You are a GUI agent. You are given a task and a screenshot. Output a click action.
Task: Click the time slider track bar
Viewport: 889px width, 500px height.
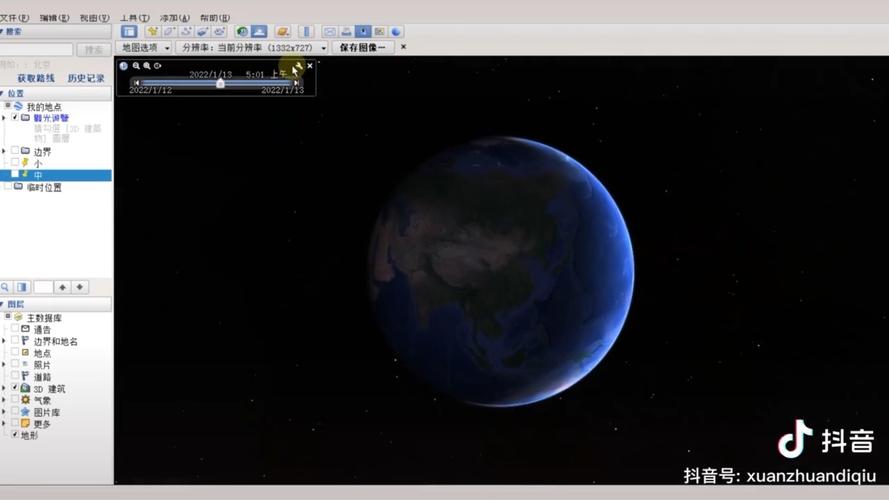click(x=216, y=83)
